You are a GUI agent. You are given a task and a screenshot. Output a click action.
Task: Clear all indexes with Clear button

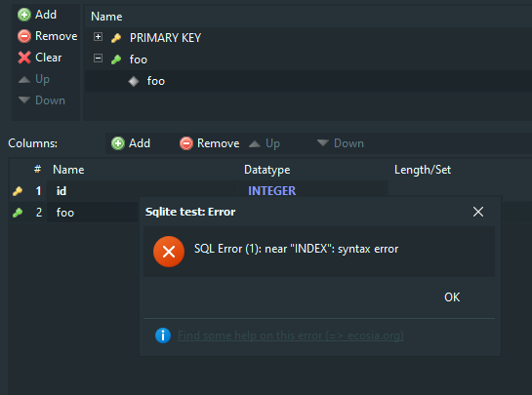[40, 58]
